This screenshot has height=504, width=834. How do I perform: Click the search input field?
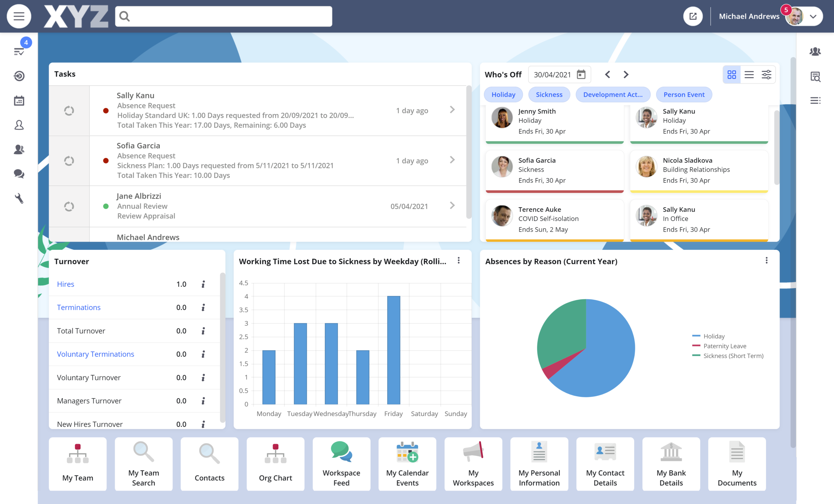[230, 16]
